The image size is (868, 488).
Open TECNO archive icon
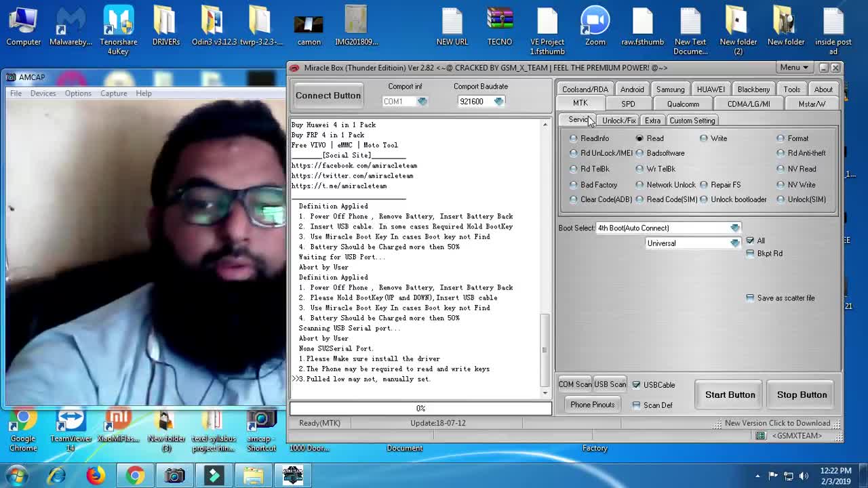point(500,27)
